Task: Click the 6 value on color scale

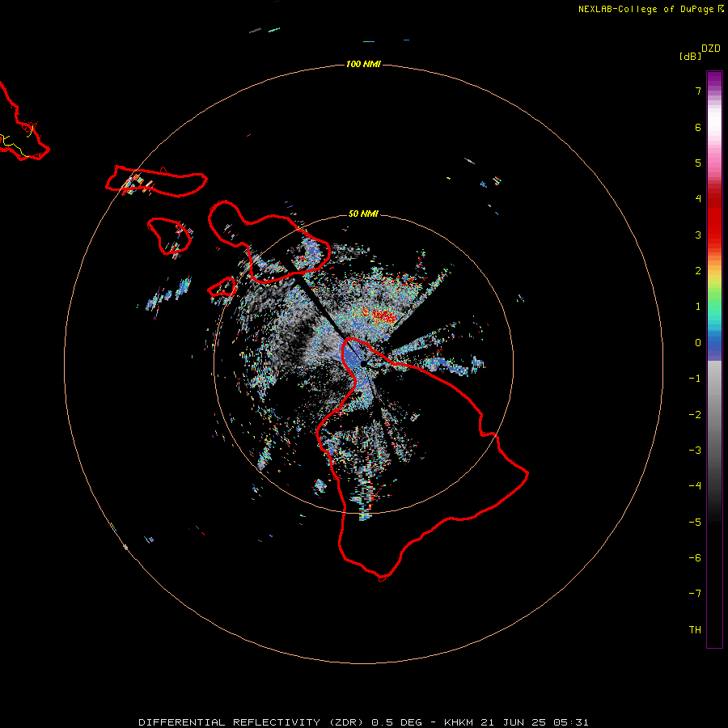Action: 698,127
